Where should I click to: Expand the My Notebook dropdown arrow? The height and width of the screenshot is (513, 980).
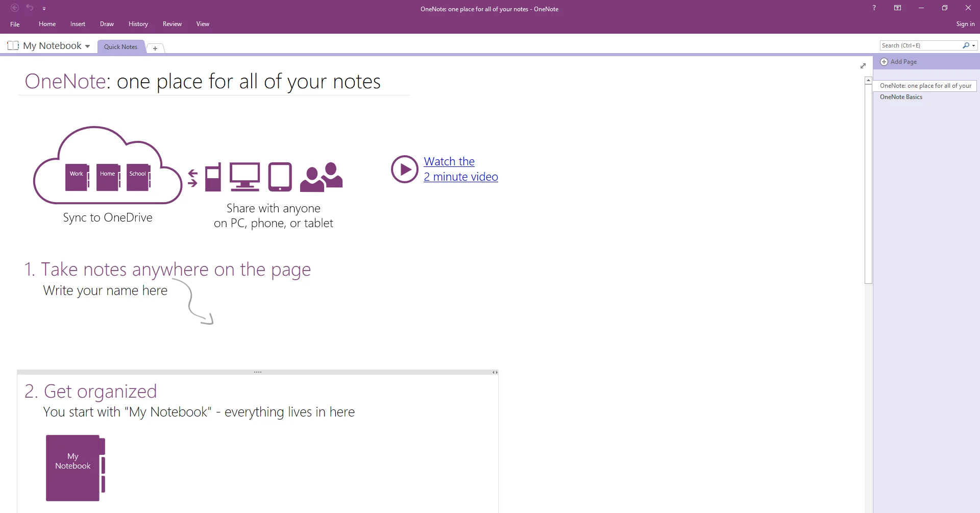tap(87, 46)
